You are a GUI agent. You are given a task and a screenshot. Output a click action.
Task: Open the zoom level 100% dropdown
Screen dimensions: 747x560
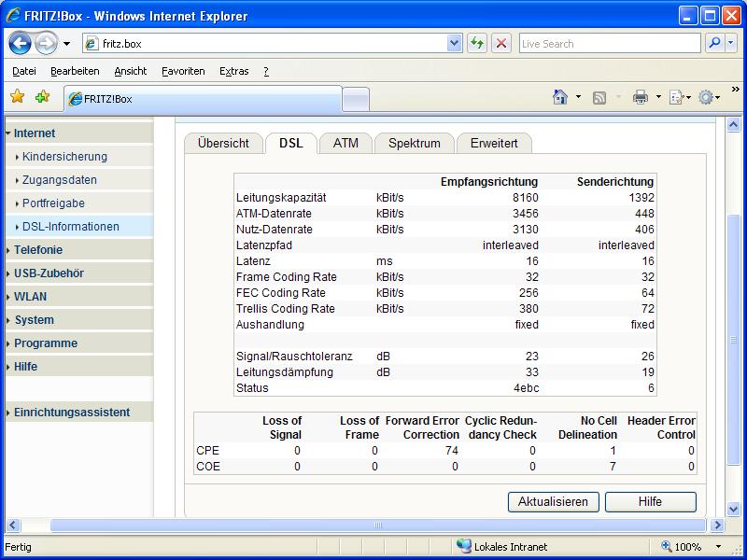(718, 547)
